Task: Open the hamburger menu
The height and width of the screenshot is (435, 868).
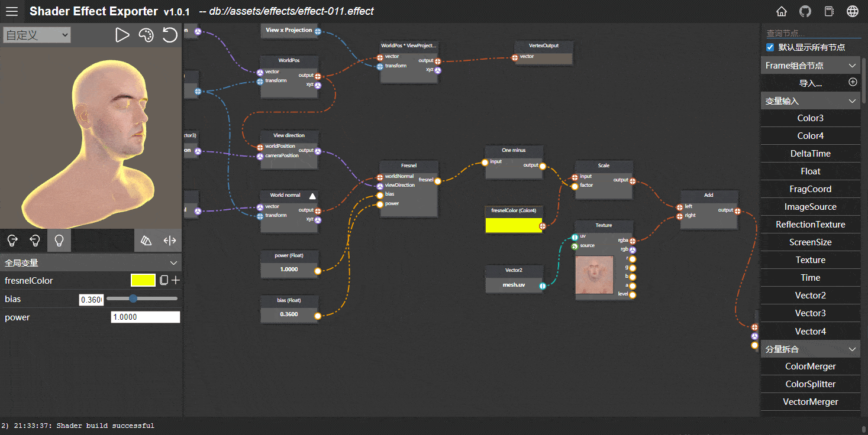Action: [x=12, y=11]
